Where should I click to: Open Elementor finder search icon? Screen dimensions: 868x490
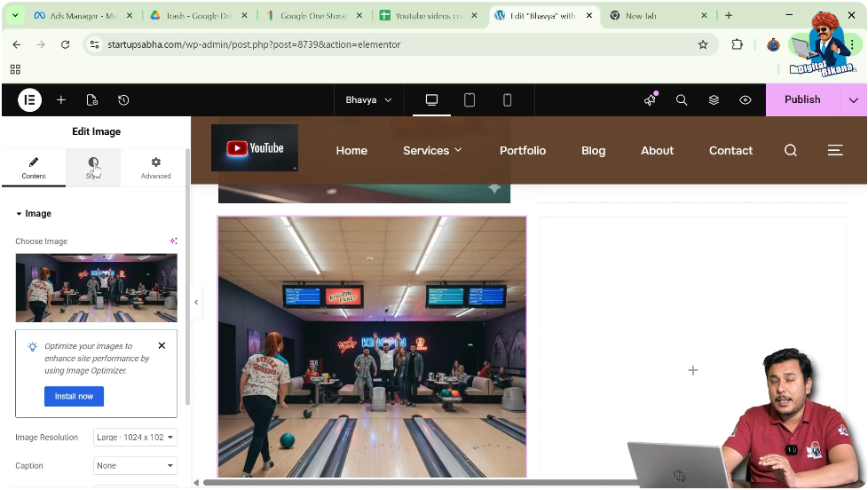coord(682,100)
